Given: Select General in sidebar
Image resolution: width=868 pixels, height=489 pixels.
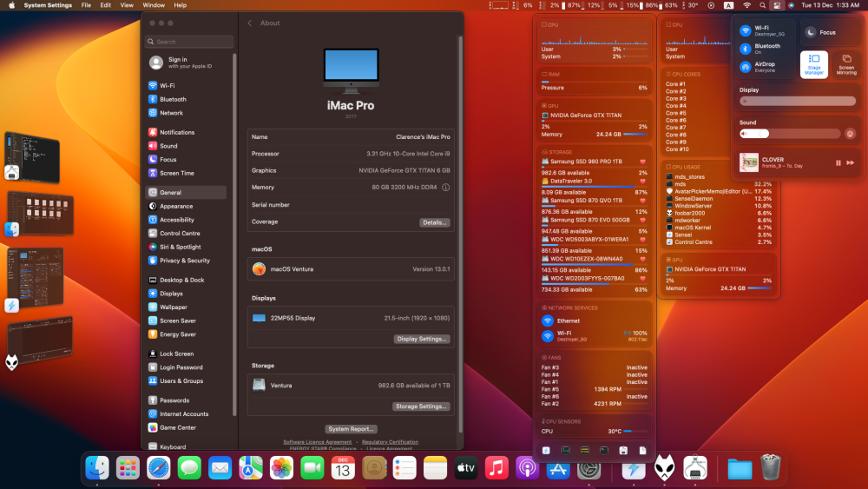Looking at the screenshot, I should tap(186, 193).
